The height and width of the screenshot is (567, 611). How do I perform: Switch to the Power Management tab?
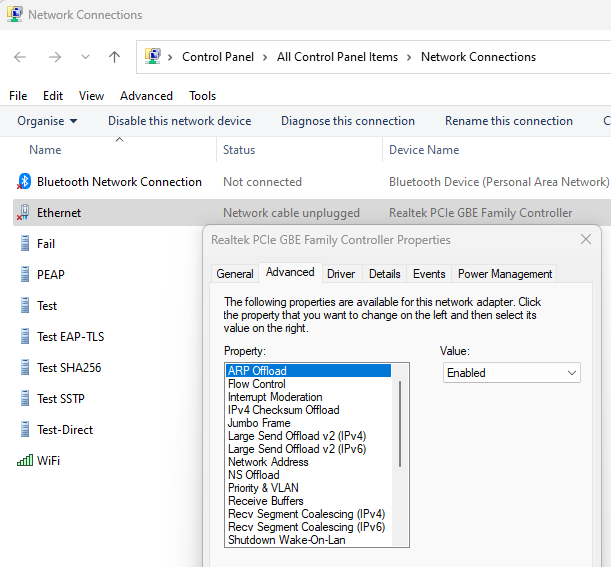click(x=505, y=274)
